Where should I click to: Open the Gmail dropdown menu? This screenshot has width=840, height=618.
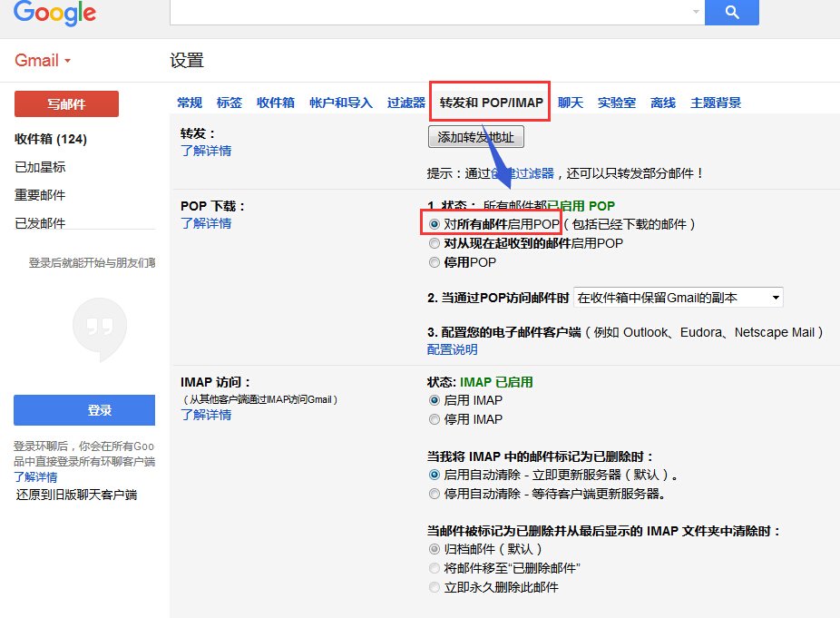click(x=41, y=60)
